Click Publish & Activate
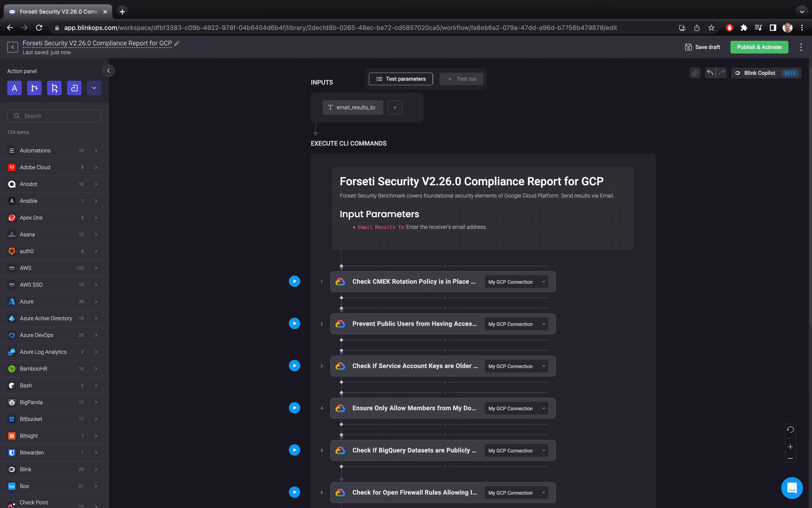The image size is (812, 508). (759, 47)
